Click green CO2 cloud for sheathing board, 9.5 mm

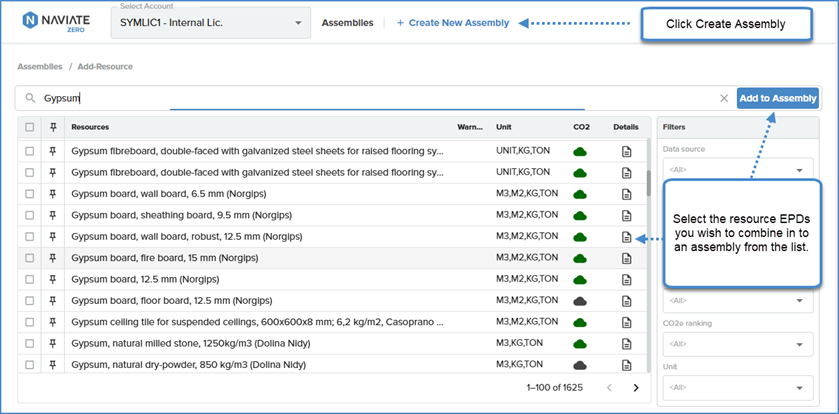click(580, 216)
